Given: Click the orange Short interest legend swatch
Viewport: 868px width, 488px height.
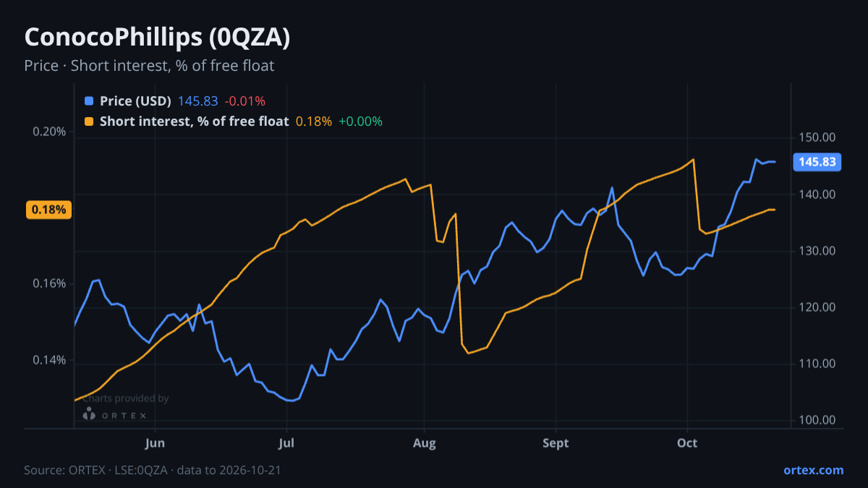Looking at the screenshot, I should point(89,121).
